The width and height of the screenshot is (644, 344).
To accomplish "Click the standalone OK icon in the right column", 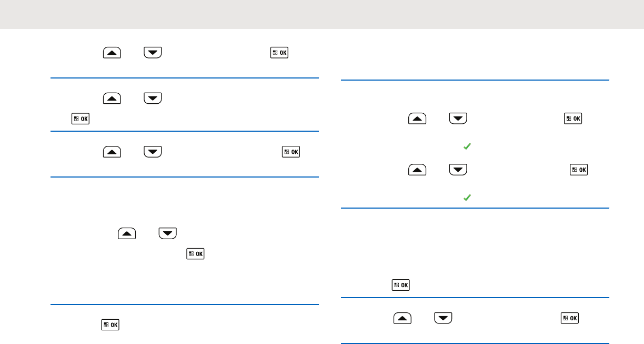I will point(400,285).
